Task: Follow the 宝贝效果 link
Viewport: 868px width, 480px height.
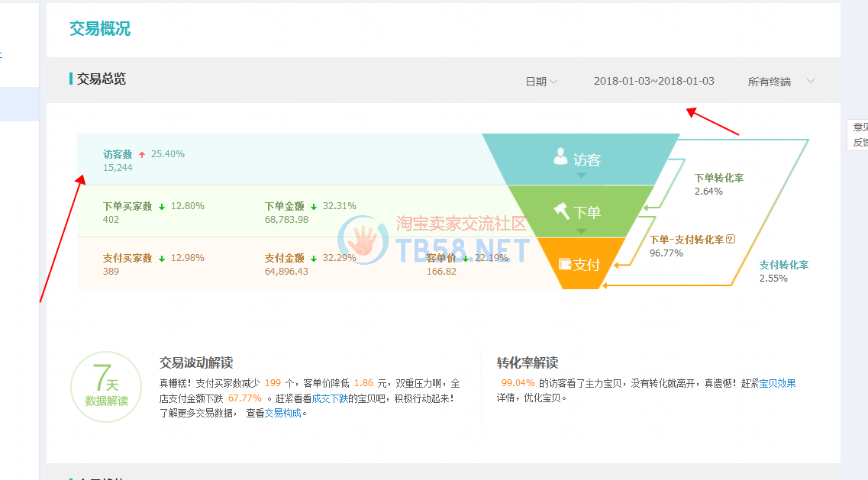Action: click(x=777, y=383)
